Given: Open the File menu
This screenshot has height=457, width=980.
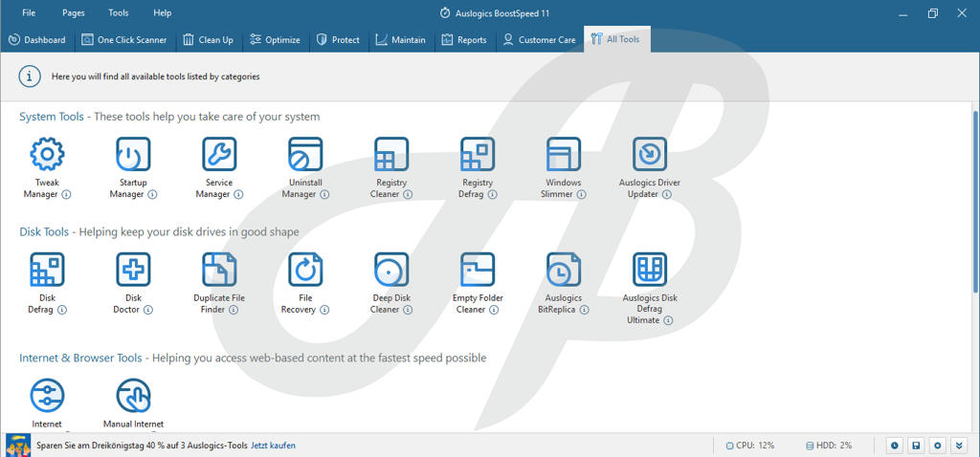Looking at the screenshot, I should (29, 12).
